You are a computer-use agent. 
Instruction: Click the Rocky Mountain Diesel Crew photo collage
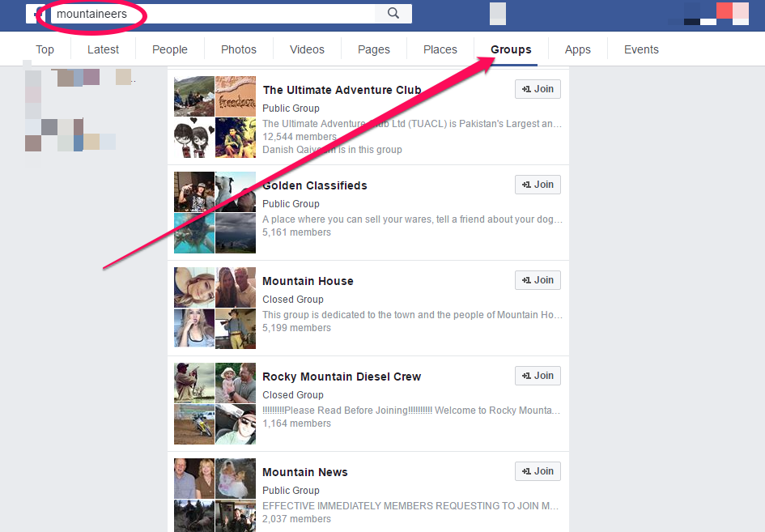pos(215,403)
